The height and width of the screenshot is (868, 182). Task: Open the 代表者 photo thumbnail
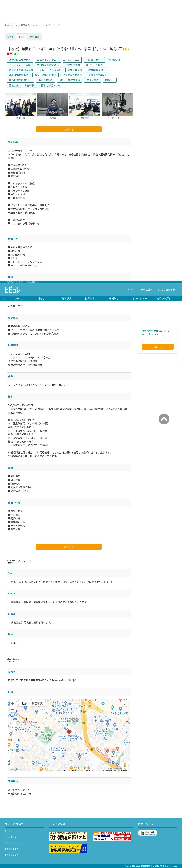53,105
